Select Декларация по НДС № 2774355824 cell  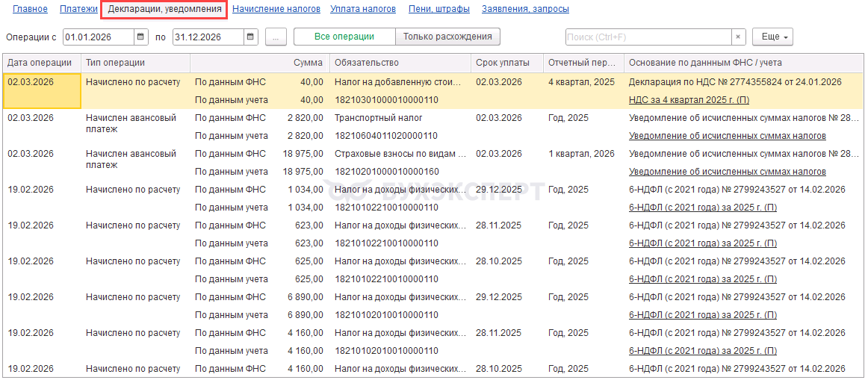(736, 82)
